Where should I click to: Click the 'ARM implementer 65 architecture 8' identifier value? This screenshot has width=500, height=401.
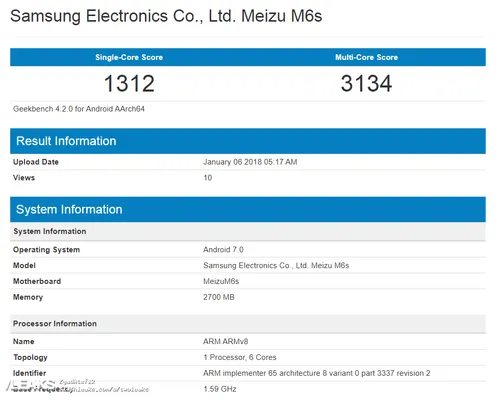317,373
